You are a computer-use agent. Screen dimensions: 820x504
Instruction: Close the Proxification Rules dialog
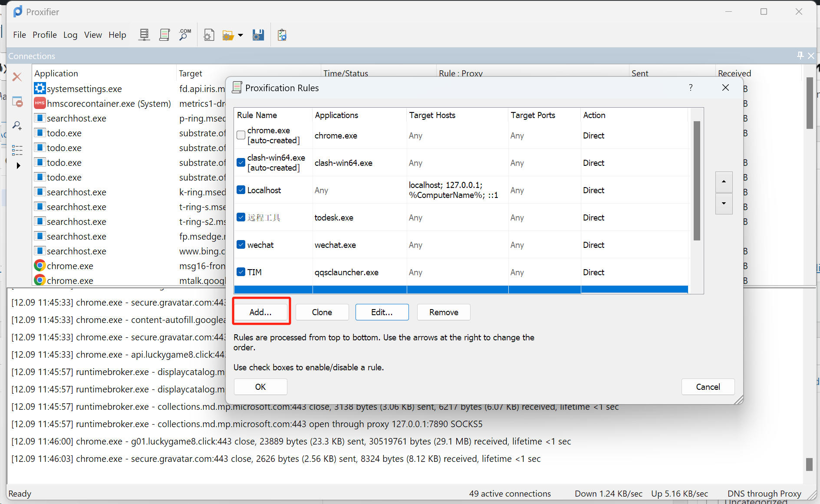click(x=725, y=88)
